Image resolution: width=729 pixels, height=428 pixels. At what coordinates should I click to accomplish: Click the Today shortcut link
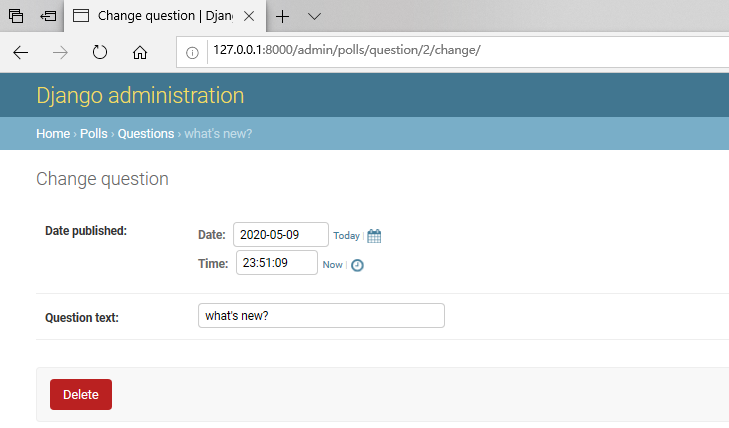[x=346, y=236]
